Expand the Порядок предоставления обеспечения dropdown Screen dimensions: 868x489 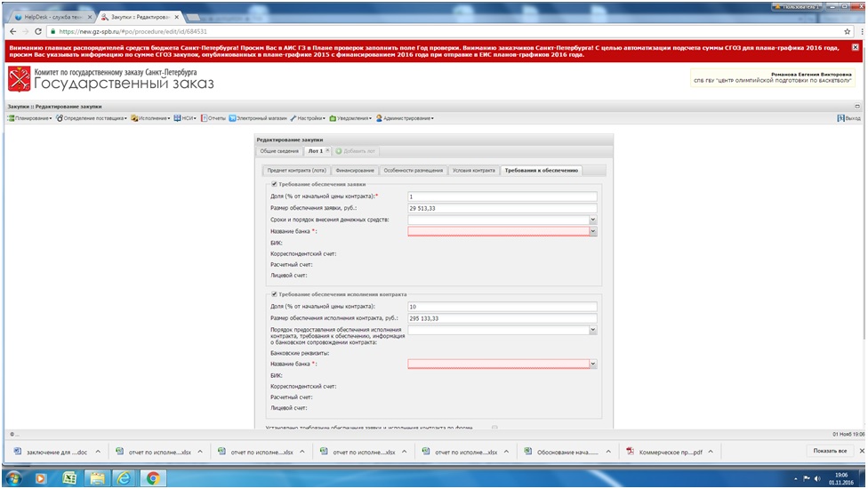[x=593, y=330]
